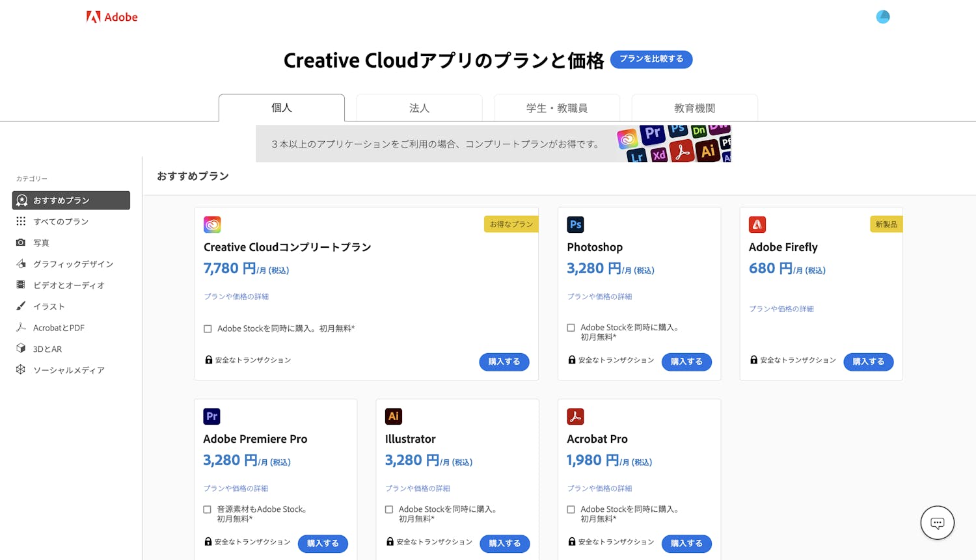Click the Complete Plan promo banner
Viewport: 976px width, 560px height.
[x=493, y=144]
